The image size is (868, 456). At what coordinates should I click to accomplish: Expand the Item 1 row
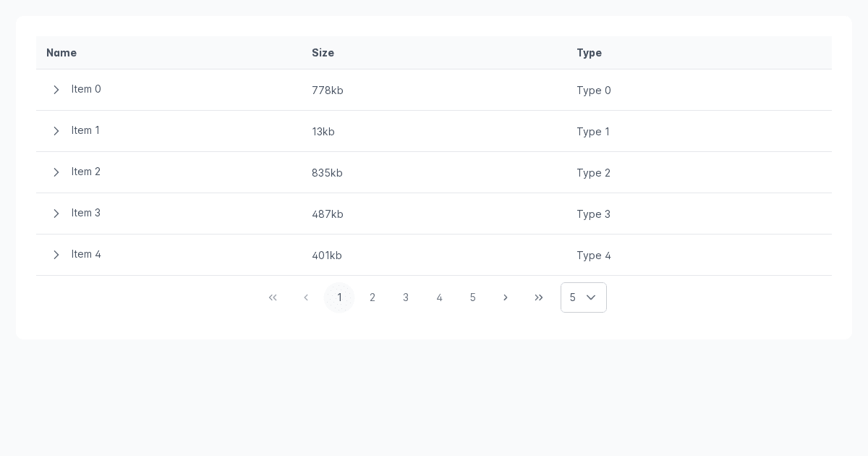pos(56,131)
